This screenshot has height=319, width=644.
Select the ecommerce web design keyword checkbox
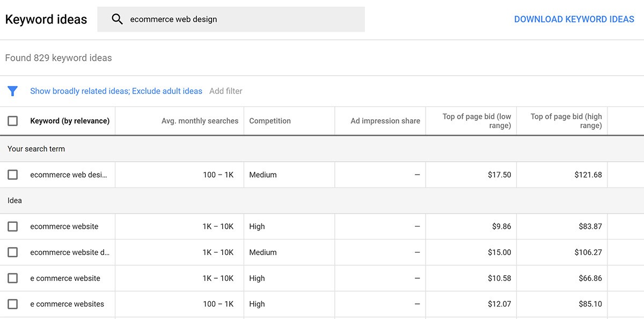12,175
